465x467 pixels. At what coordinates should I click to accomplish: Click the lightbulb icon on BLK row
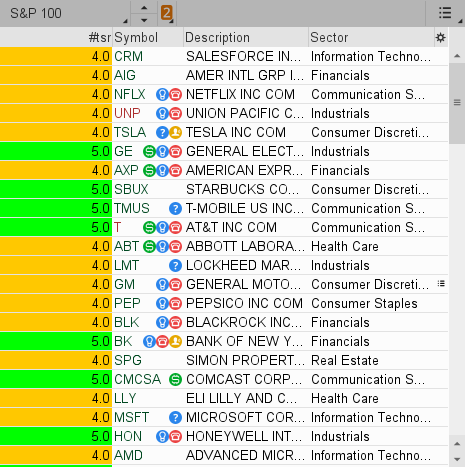[x=162, y=323]
